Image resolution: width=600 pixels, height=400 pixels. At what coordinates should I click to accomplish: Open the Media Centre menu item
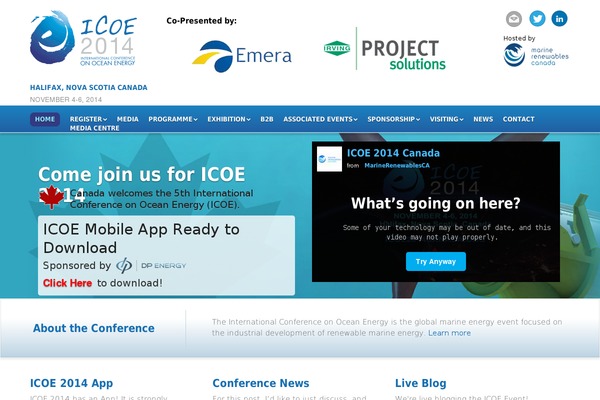click(95, 128)
